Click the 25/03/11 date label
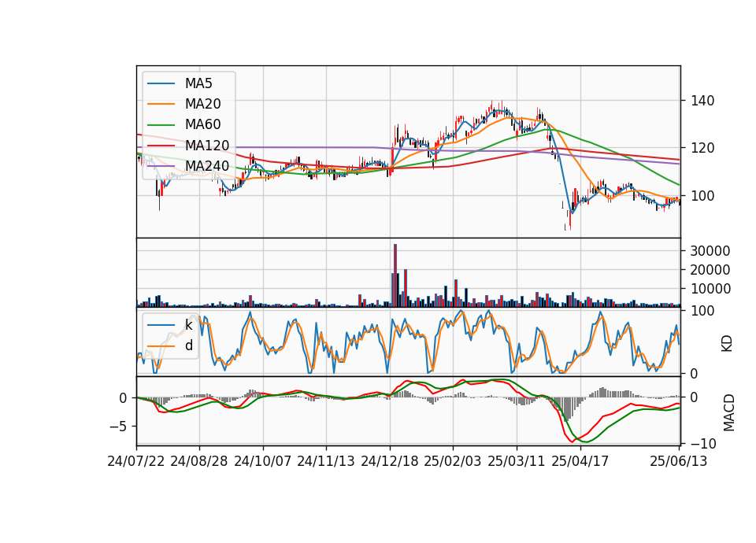The image size is (756, 543). coord(517,461)
